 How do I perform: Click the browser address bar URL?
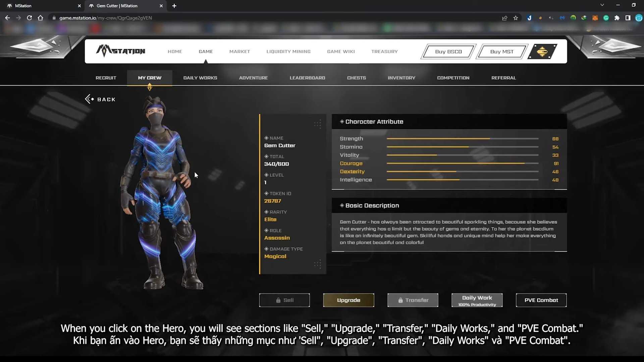click(106, 18)
